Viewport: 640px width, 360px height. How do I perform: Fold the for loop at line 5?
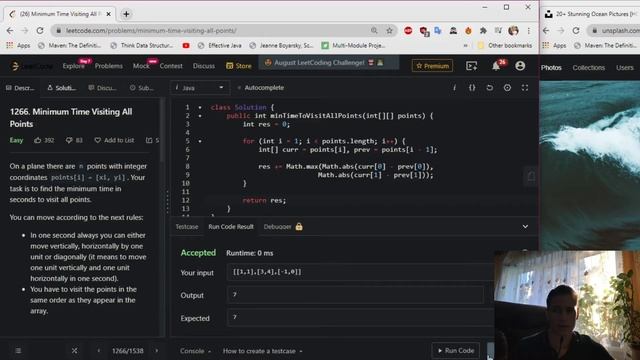(200, 141)
